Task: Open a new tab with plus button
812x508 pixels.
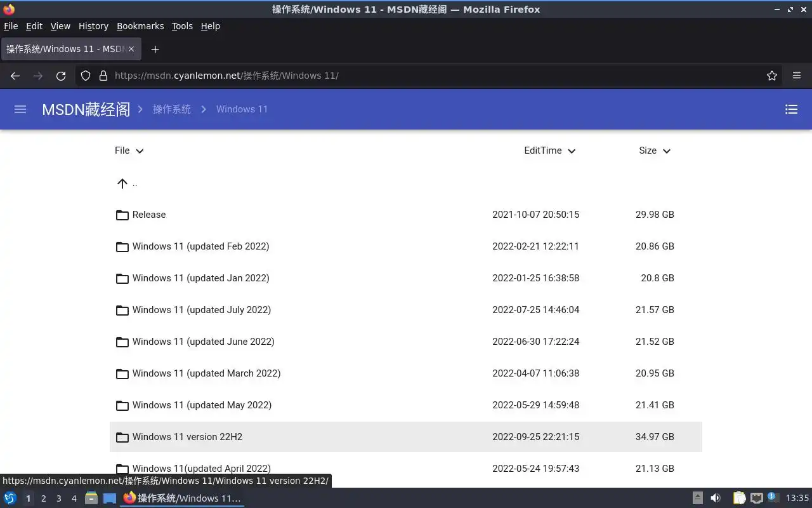Action: pyautogui.click(x=155, y=49)
